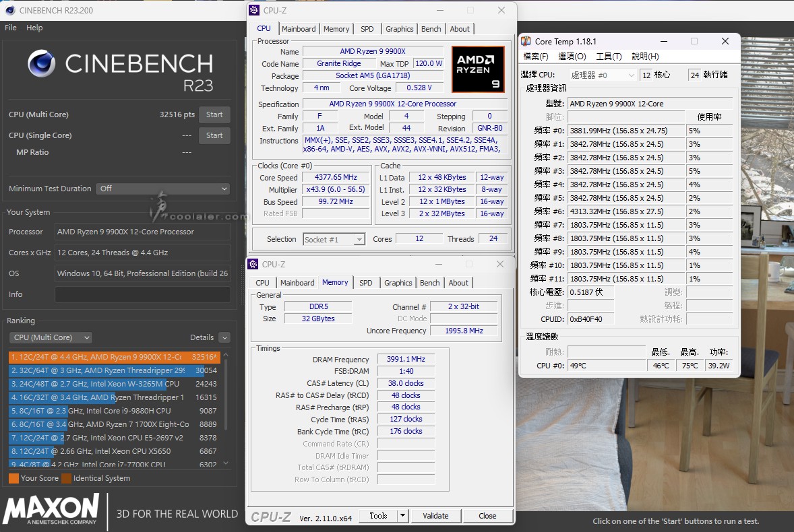
Task: Close the upper CPU-Z window
Action: (501, 10)
